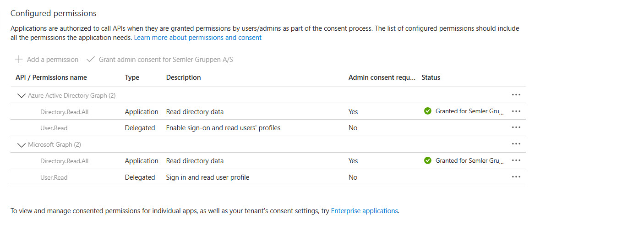Viewport: 644px width, 248px height.
Task: Follow the Enterprise applications link
Action: tap(364, 211)
